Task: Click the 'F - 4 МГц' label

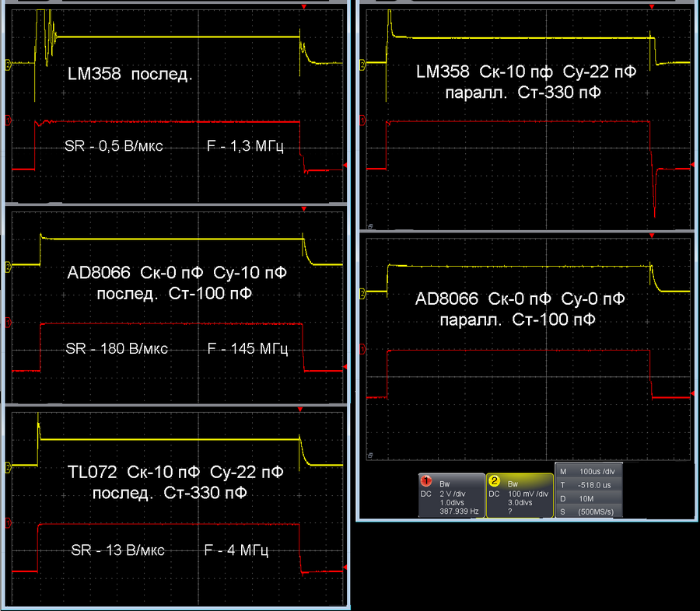Action: click(236, 550)
